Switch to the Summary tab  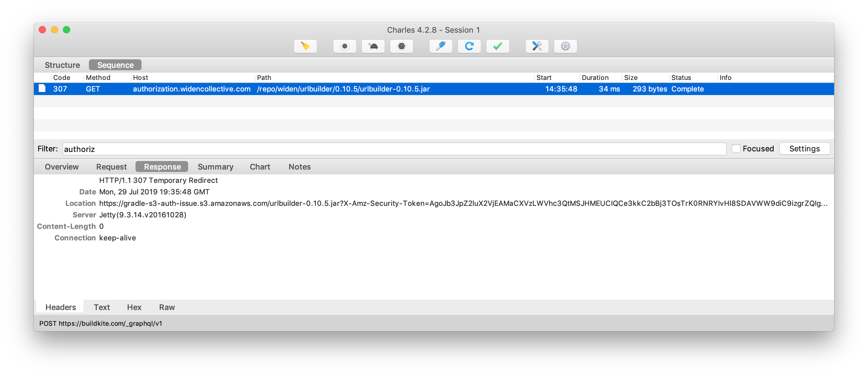click(215, 167)
